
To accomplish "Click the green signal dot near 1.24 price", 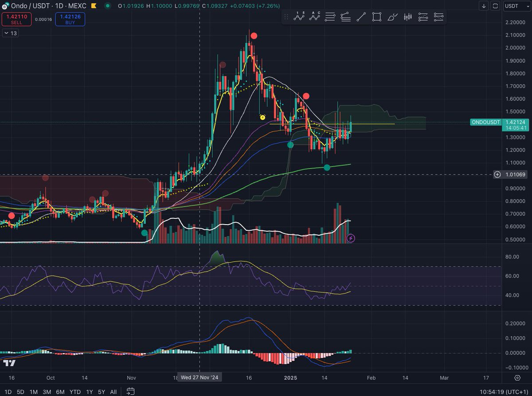I will click(x=290, y=145).
